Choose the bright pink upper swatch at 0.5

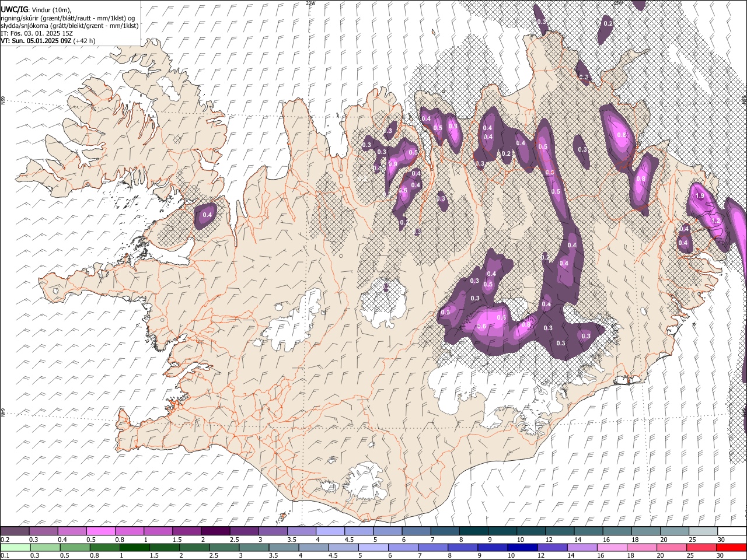pyautogui.click(x=100, y=531)
